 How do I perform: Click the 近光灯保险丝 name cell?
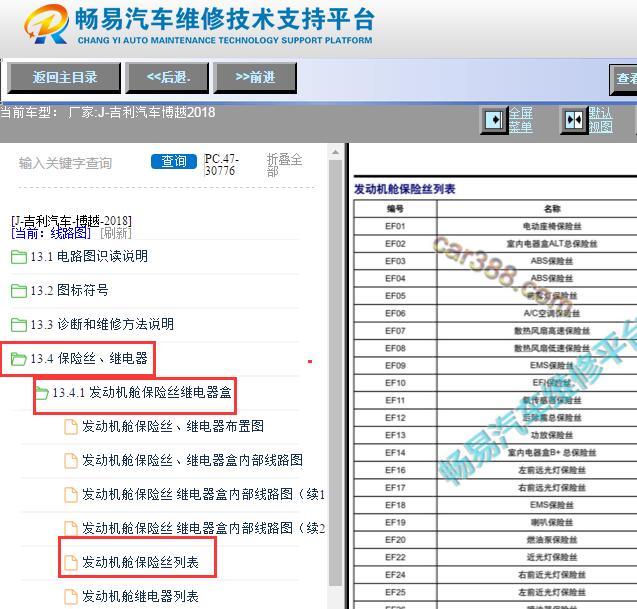coord(552,557)
